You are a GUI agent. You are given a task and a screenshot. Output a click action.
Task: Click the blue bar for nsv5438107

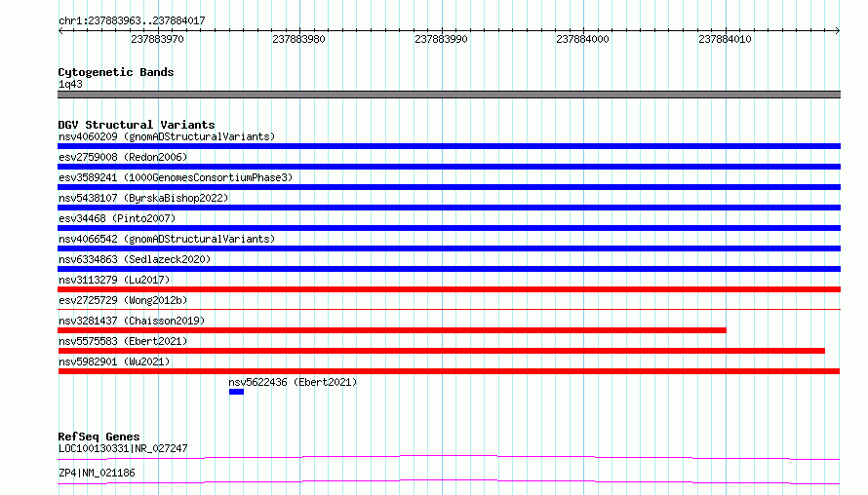(x=449, y=208)
